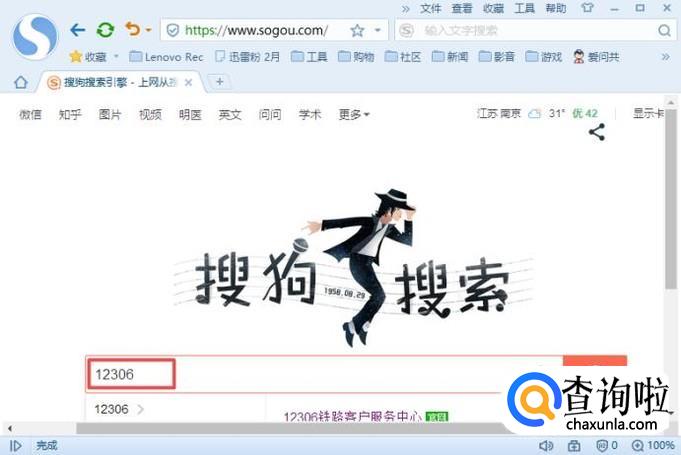Screen dimensions: 681x455
Task: Open the 文件 menu
Action: [431, 8]
